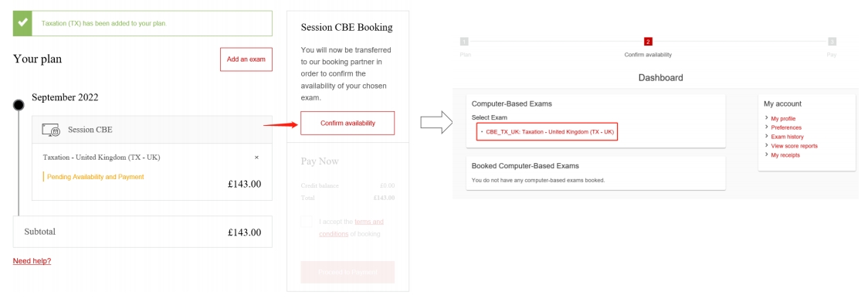
Task: Click the Confirm availability button
Action: [348, 123]
